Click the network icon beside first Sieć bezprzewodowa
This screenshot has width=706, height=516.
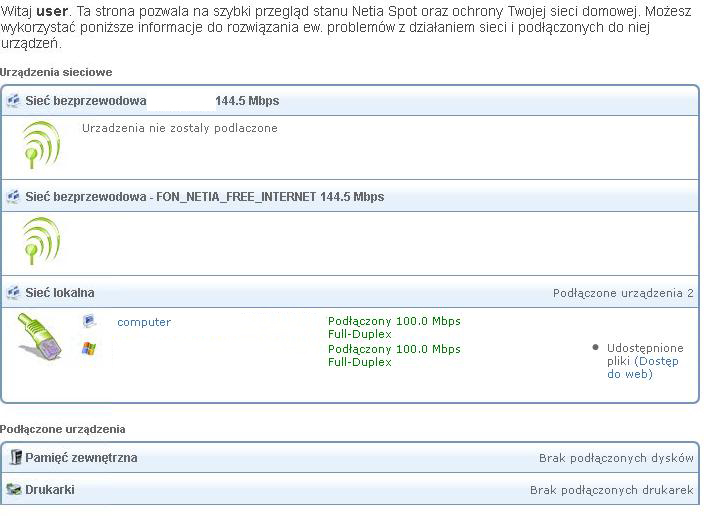(14, 100)
